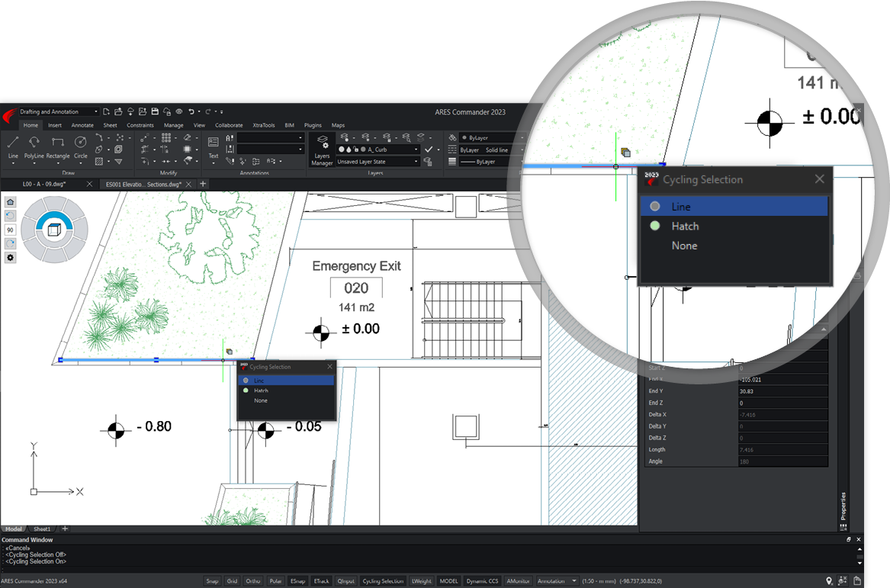Click the Home view icon in the canvas sidebar
This screenshot has width=890, height=588.
(10, 202)
